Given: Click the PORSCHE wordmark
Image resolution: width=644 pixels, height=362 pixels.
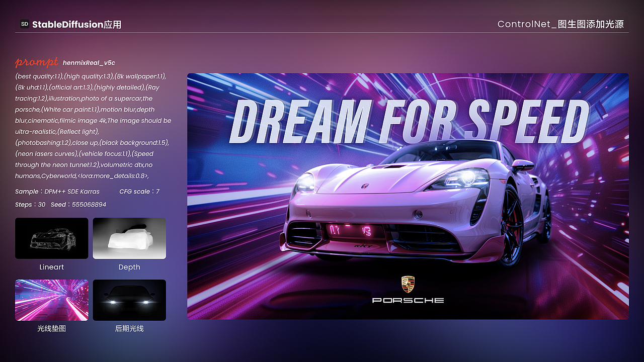Looking at the screenshot, I should pos(408,300).
